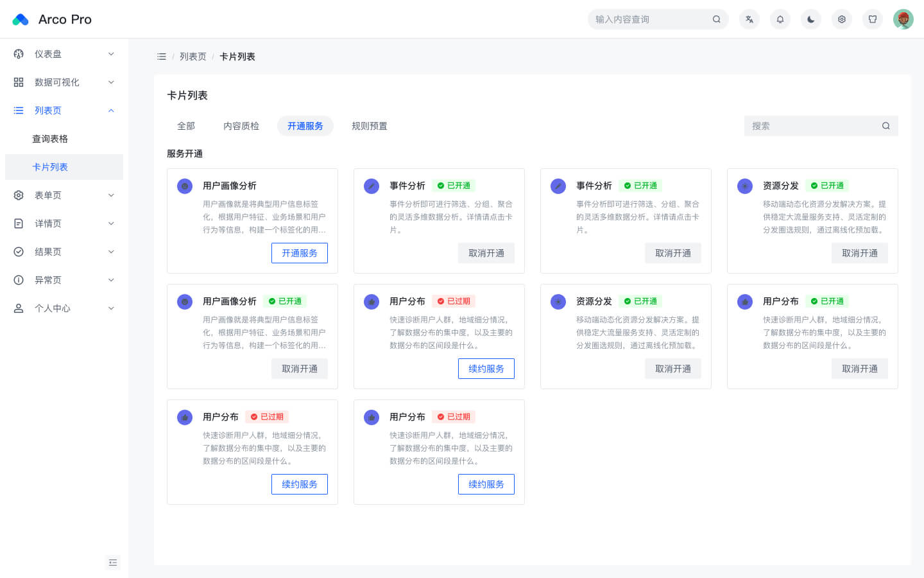
Task: Click the dashboard icon beside 仪表盘
Action: pos(19,54)
